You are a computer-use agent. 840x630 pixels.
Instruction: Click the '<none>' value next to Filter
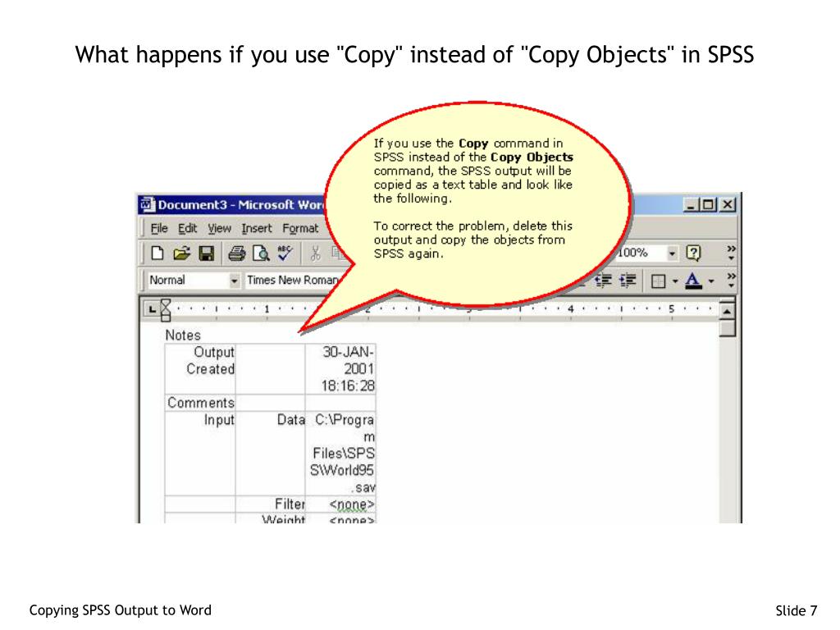click(x=340, y=504)
